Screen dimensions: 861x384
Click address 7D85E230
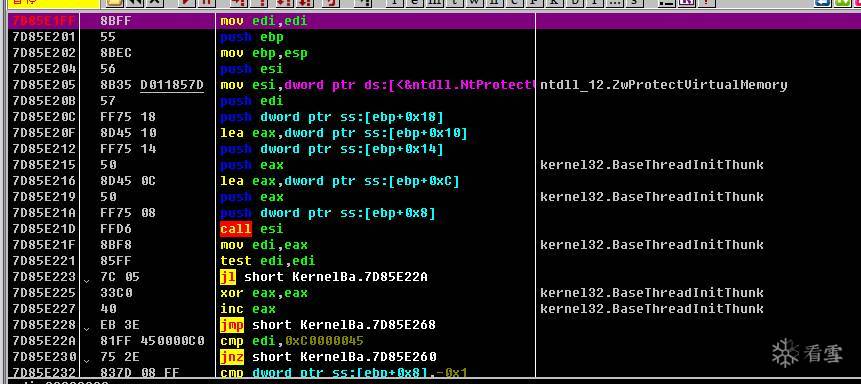[44, 356]
